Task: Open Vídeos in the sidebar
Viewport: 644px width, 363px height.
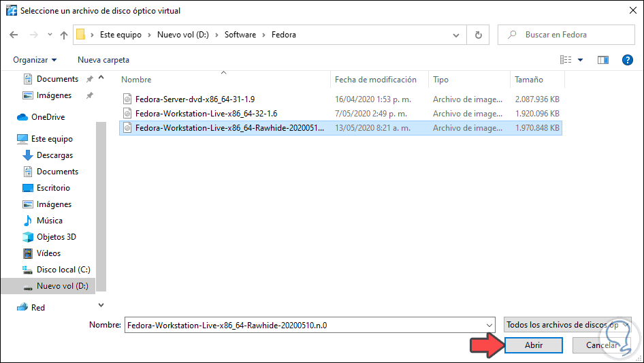Action: click(x=42, y=253)
